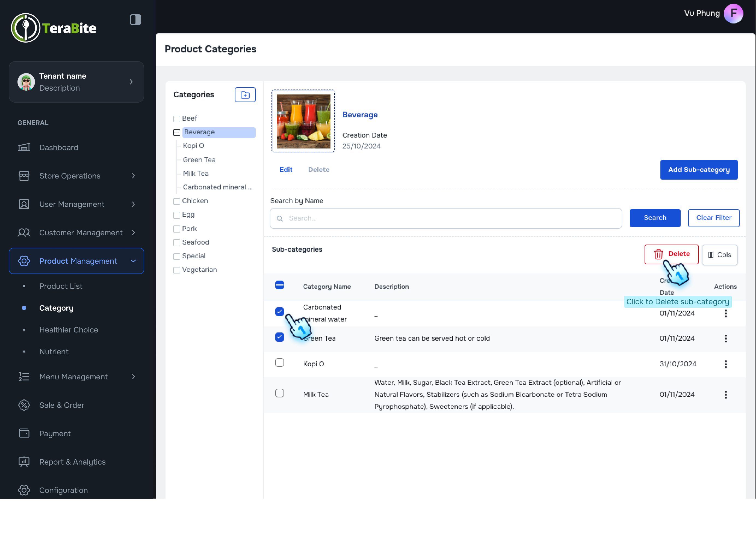Screen dimensions: 756x559
Task: Click the Vu Phung user avatar
Action: click(733, 14)
